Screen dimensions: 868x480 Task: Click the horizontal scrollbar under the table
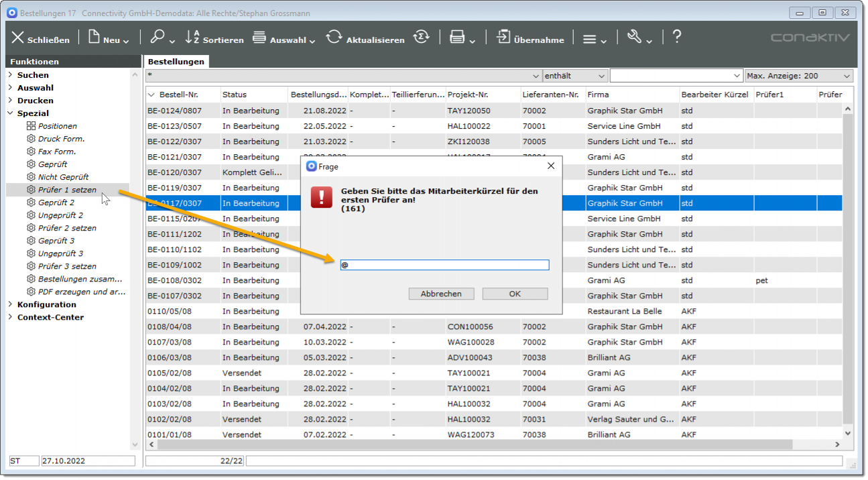click(469, 444)
